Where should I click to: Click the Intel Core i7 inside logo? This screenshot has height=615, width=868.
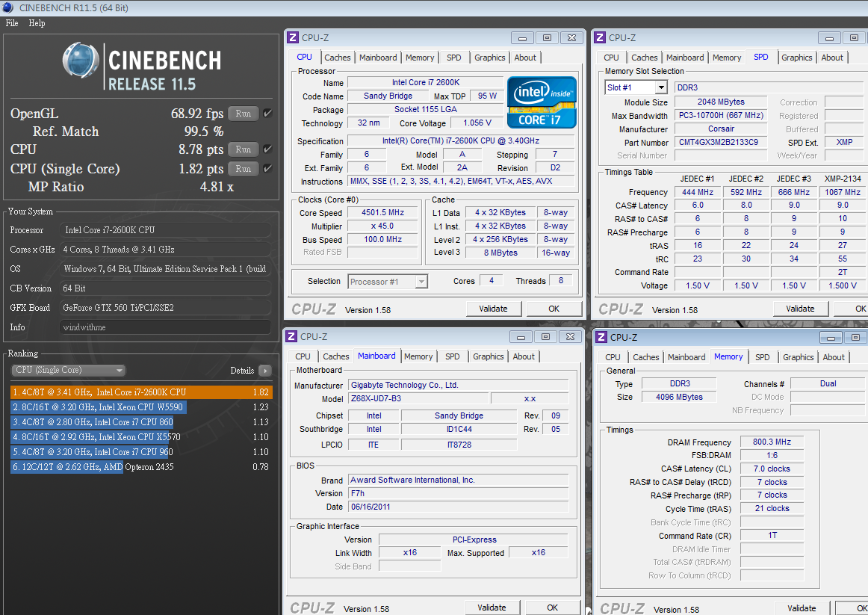click(542, 102)
